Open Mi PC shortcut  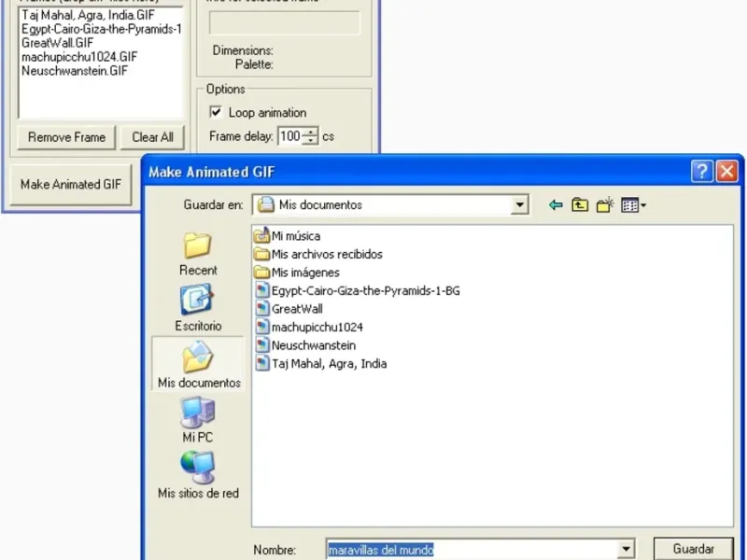(198, 419)
